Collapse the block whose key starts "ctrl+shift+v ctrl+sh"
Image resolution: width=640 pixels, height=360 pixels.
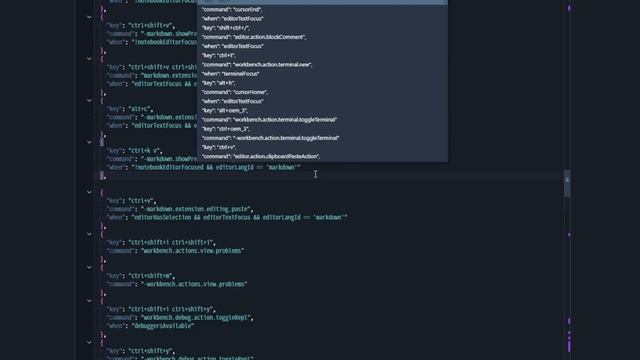[89, 59]
